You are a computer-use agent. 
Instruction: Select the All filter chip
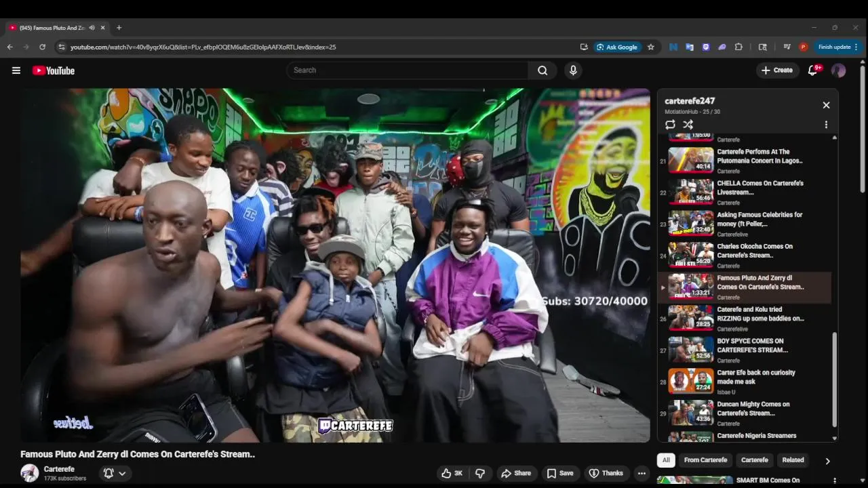(x=666, y=460)
